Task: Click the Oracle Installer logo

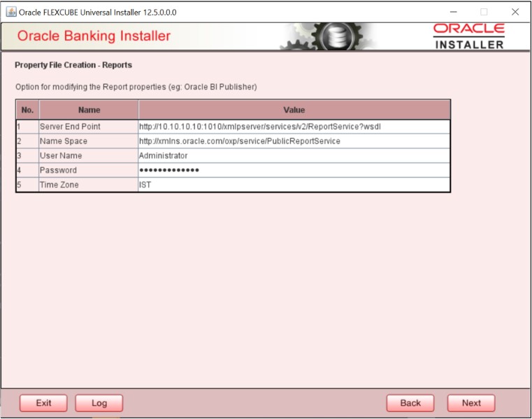Action: point(469,36)
